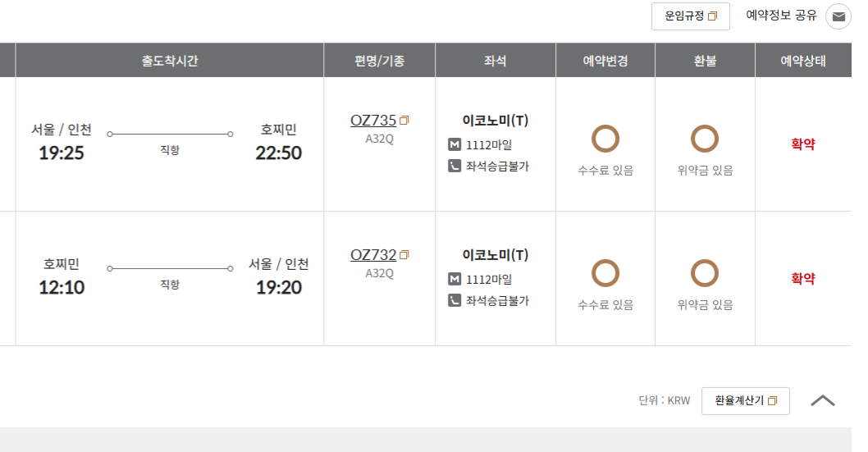Click the 예약상태 column header
Viewport: 868px width, 452px height.
coord(803,61)
